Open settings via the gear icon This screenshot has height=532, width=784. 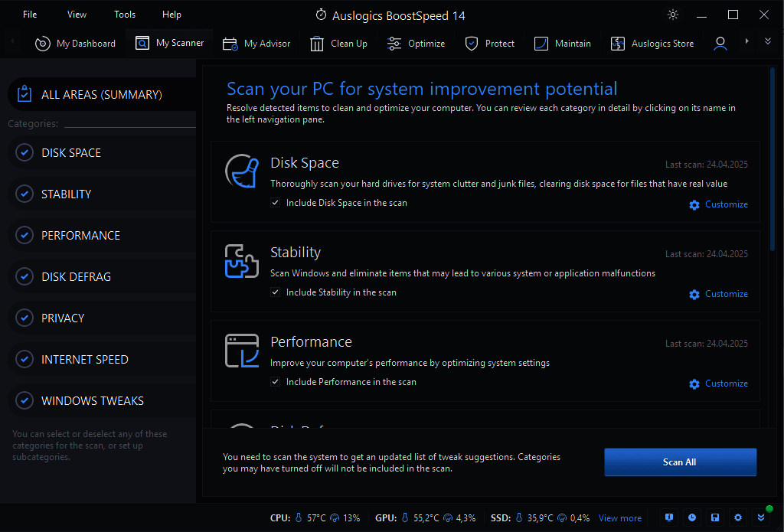pos(738,517)
